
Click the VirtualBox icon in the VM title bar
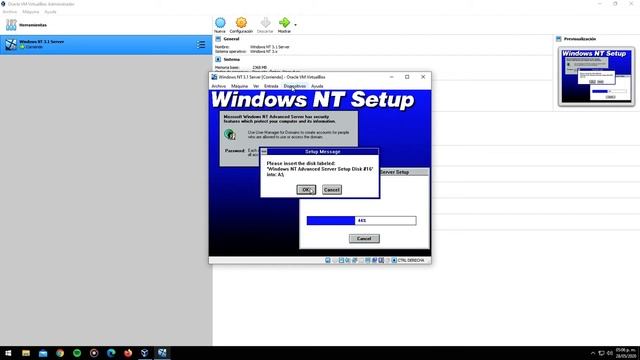214,77
